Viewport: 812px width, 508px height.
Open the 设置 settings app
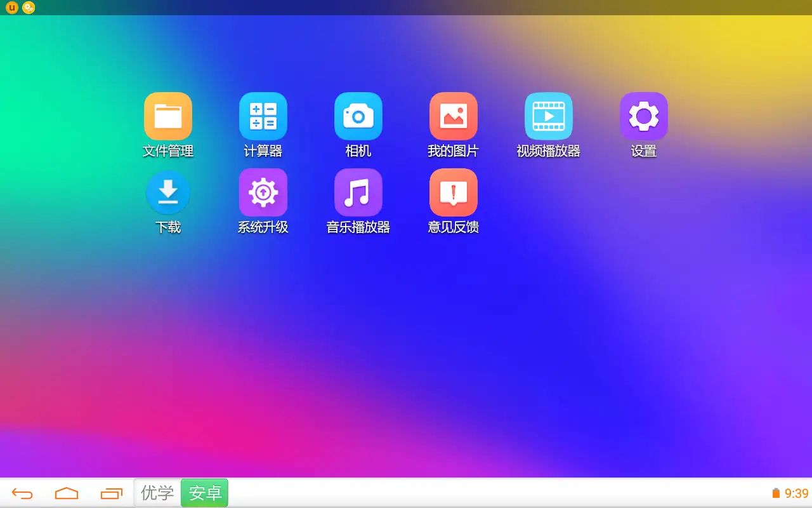click(644, 116)
